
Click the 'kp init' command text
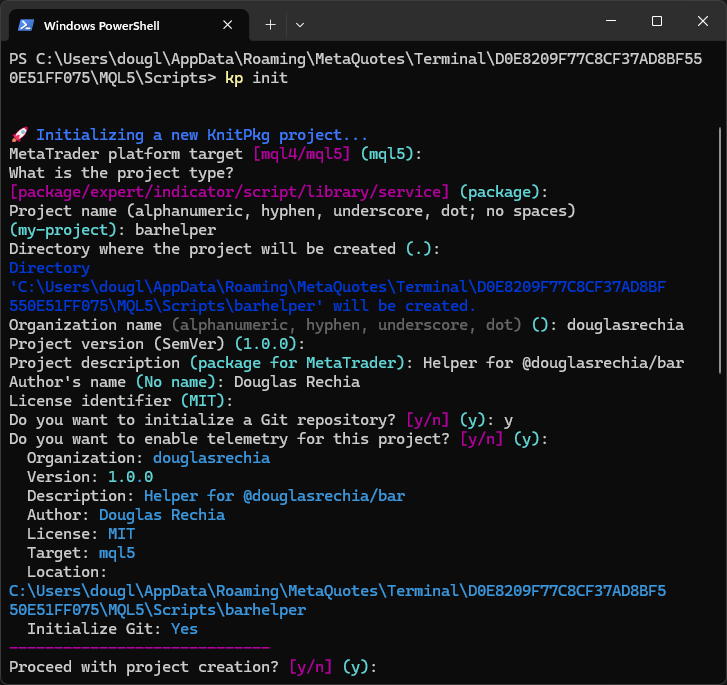point(256,78)
